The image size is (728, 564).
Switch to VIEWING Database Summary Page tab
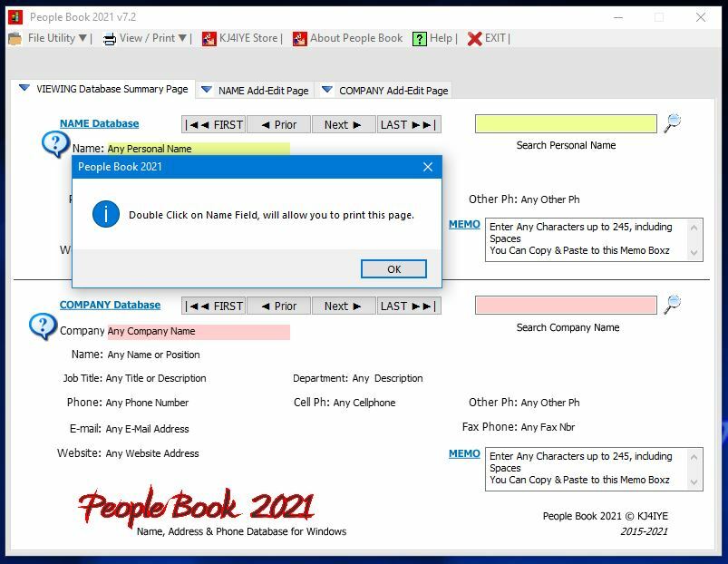coord(103,89)
